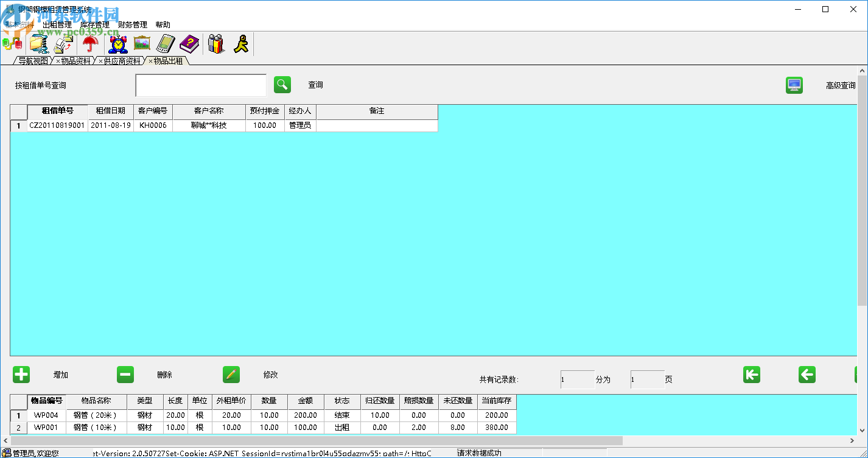
Task: Click the red umbrella toolbar icon
Action: [91, 44]
